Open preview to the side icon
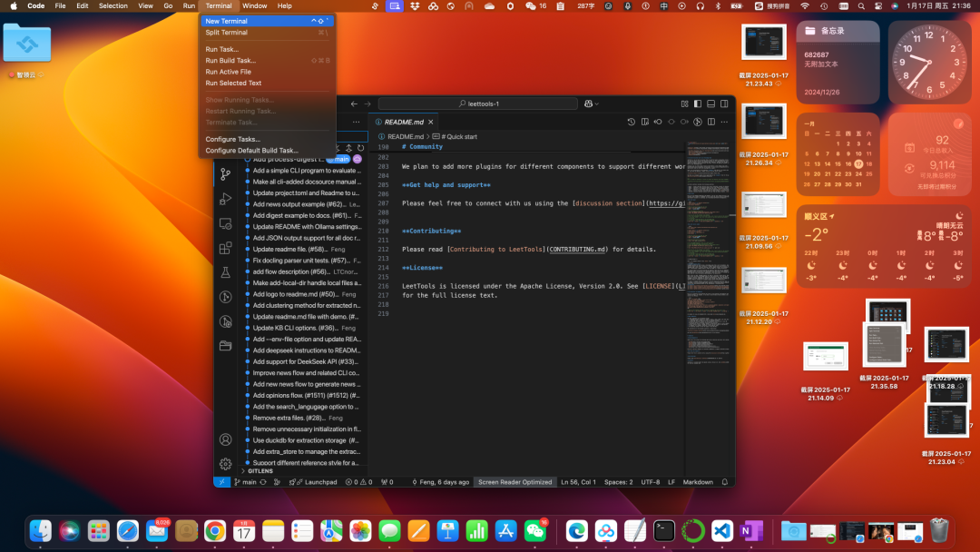 pos(645,122)
